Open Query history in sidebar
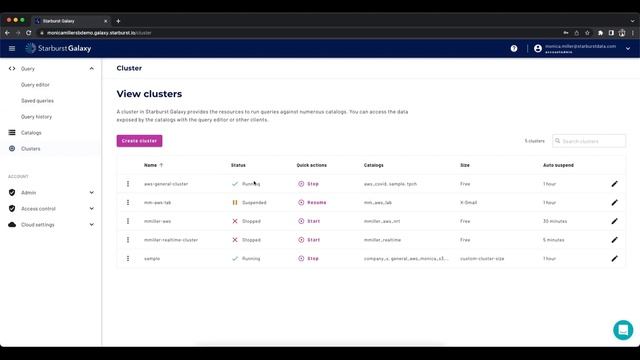This screenshot has width=640, height=360. pos(36,117)
